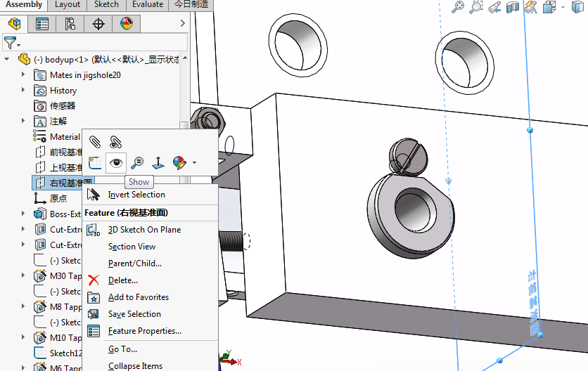This screenshot has width=588, height=371.
Task: Open the FeatureManager Design Tree tab
Action: [x=14, y=24]
